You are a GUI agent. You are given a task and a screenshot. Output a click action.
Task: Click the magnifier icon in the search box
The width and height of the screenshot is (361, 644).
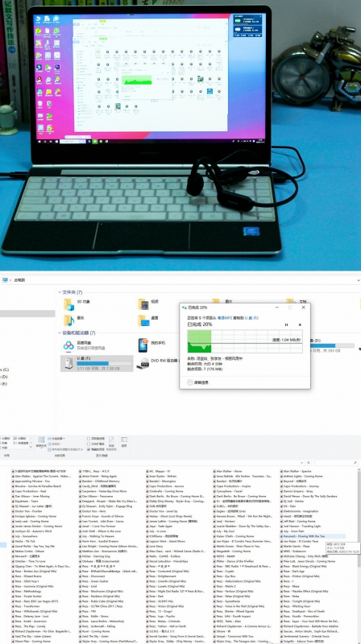click(x=355, y=463)
